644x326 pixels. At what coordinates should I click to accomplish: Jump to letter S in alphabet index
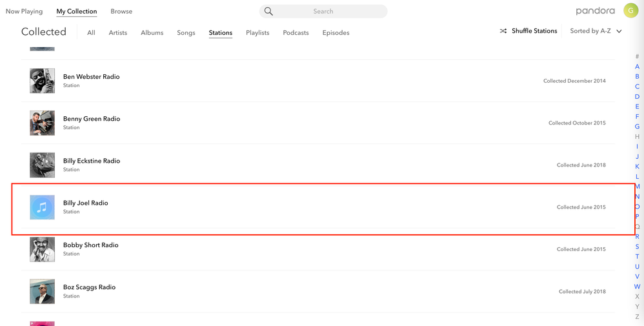[638, 247]
